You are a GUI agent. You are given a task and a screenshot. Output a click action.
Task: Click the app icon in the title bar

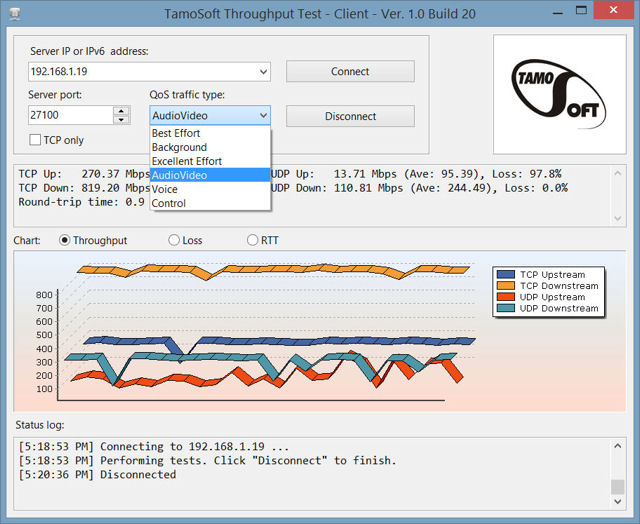pos(15,14)
